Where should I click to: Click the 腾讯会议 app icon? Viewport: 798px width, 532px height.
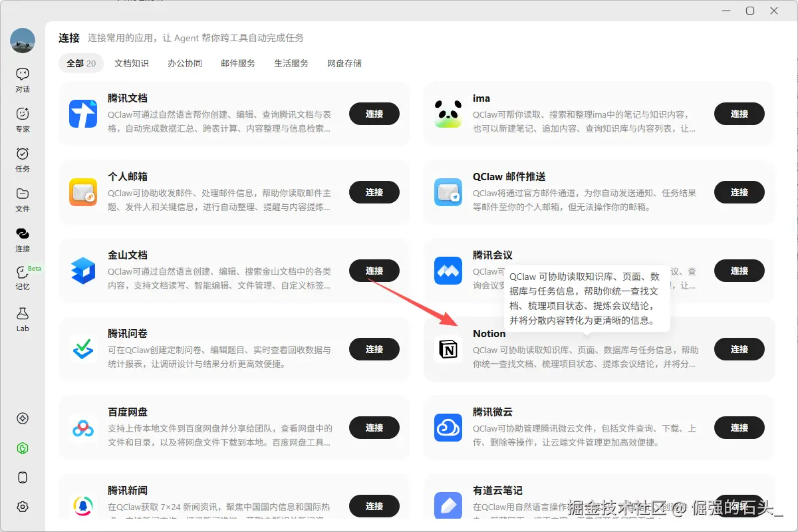pos(448,271)
